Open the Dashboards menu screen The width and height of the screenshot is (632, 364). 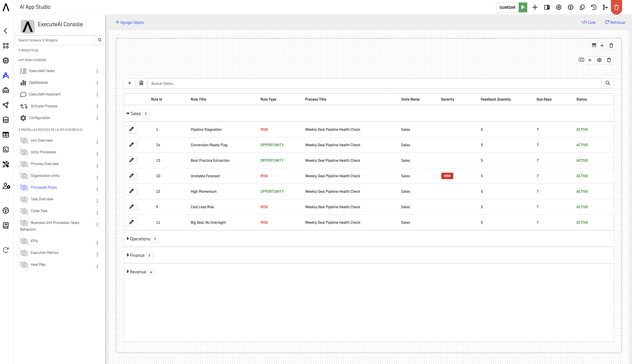[39, 82]
